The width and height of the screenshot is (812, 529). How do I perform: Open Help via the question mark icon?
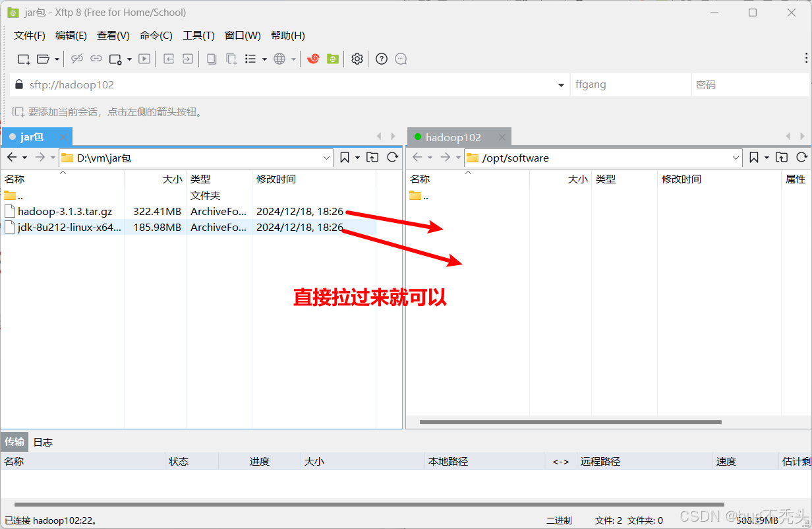[382, 59]
